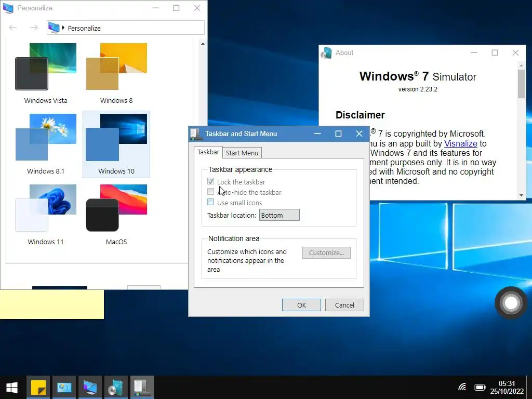
Task: Minimize the About window
Action: click(474, 53)
